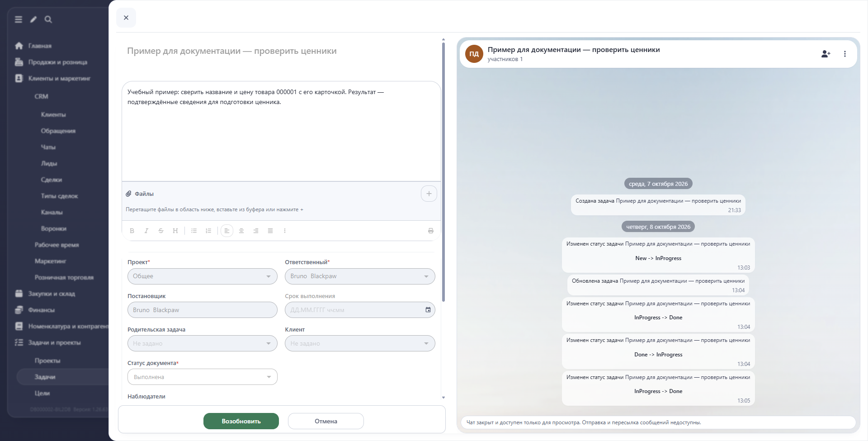This screenshot has width=868, height=441.
Task: Select Сделки in CRM menu
Action: pyautogui.click(x=52, y=180)
